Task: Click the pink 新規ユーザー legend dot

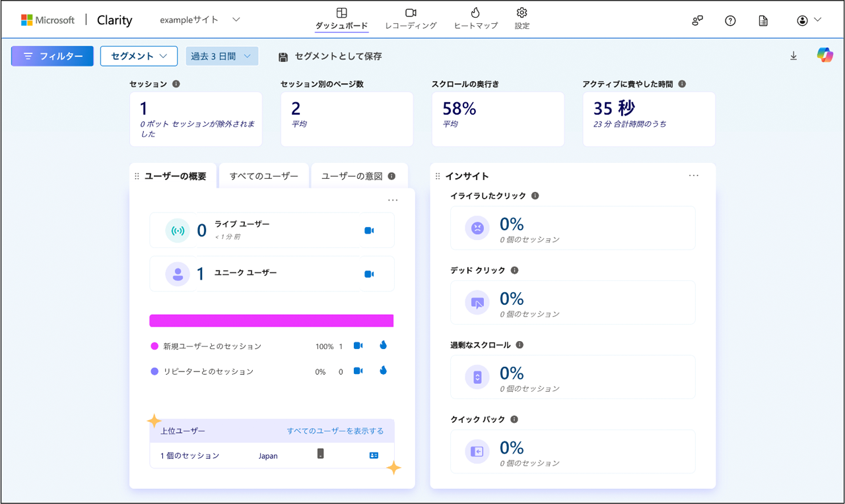Action: coord(154,346)
